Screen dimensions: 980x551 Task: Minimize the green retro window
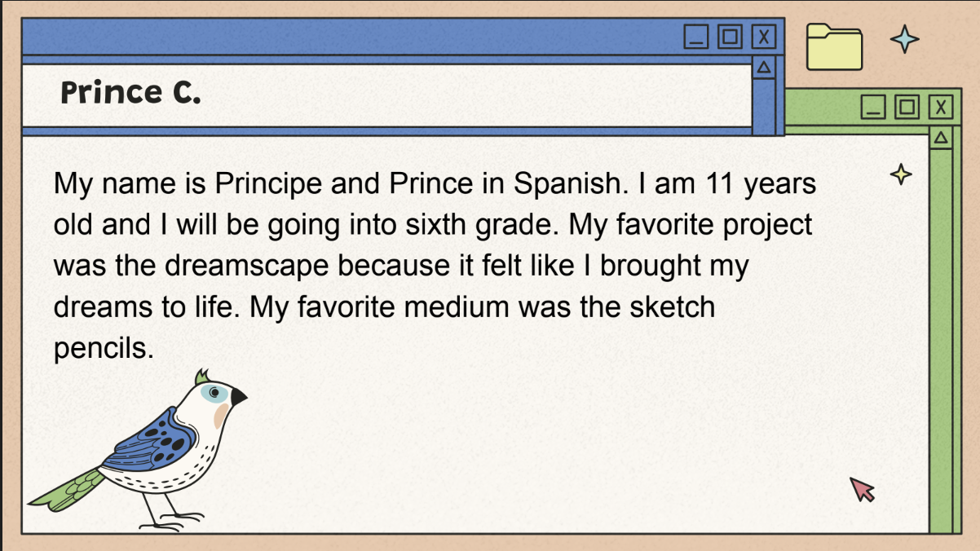tap(873, 107)
